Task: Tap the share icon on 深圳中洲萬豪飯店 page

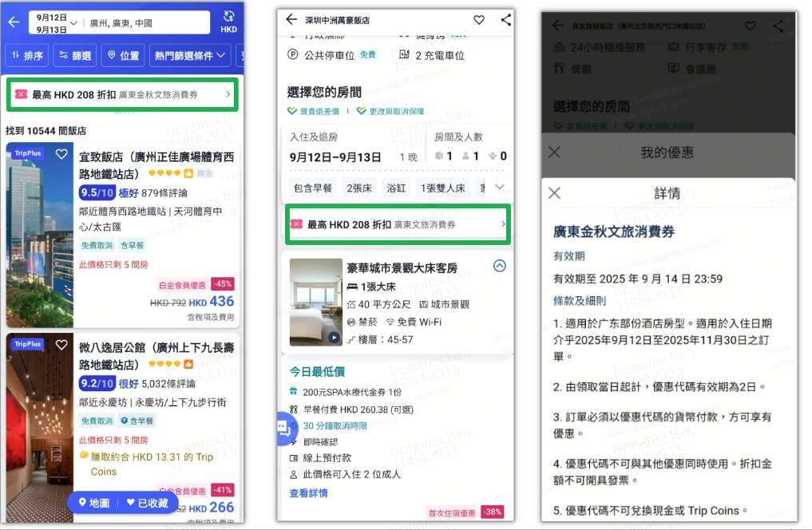Action: click(x=506, y=19)
